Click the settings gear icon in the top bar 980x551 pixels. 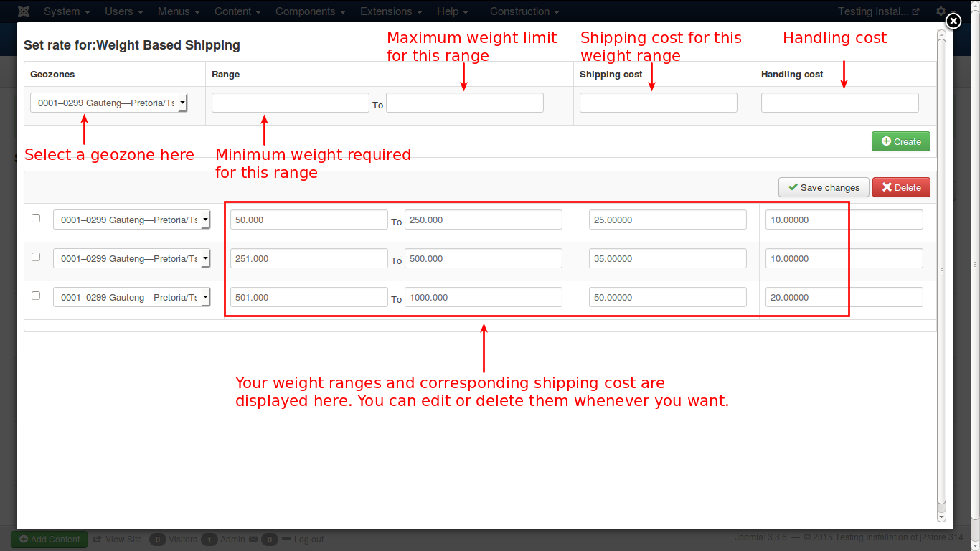tap(941, 11)
